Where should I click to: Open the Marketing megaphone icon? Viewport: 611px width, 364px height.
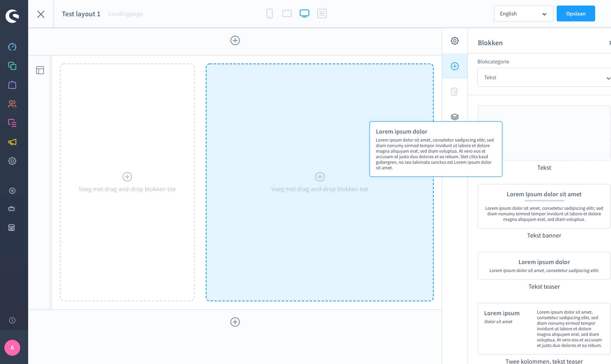click(12, 142)
